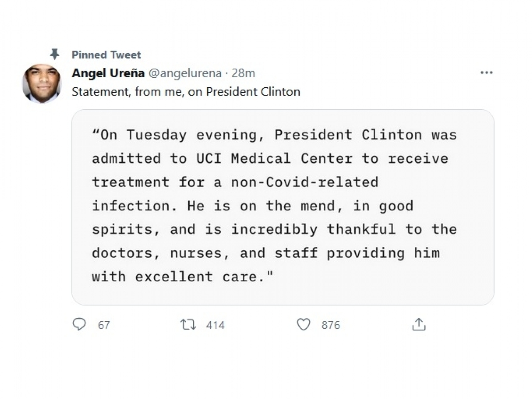532x399 pixels.
Task: Retweet using the retweet arrows icon
Action: [x=188, y=324]
